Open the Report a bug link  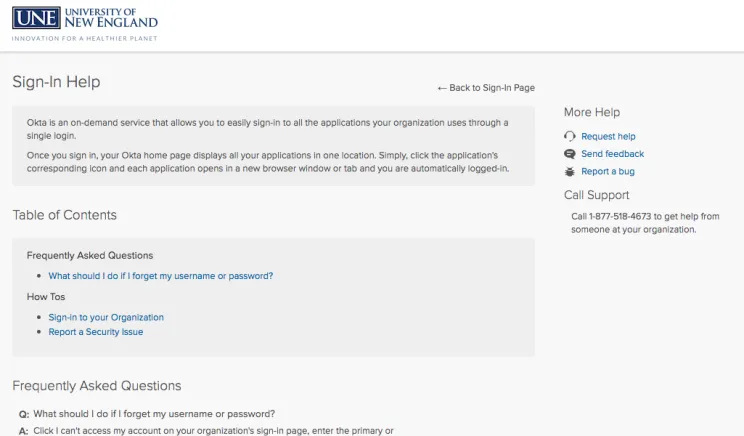[x=608, y=171]
